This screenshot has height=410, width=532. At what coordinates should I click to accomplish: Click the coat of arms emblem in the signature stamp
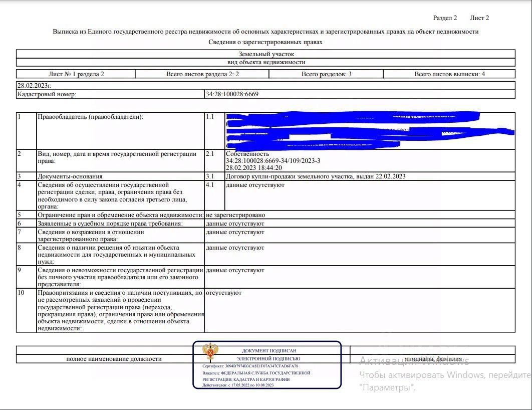point(210,352)
